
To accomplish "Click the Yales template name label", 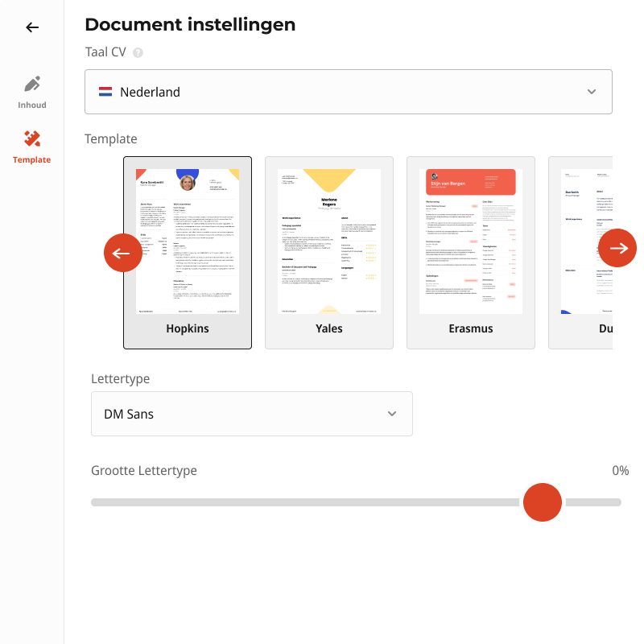I will click(329, 328).
